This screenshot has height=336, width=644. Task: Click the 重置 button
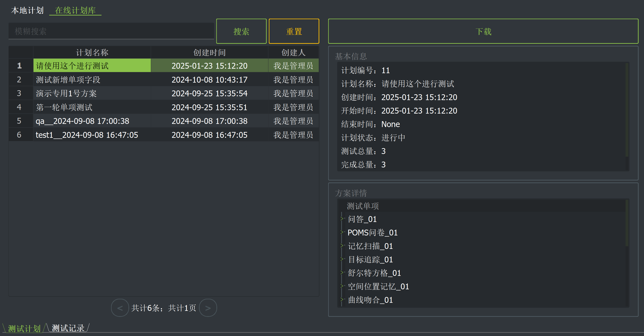tap(294, 31)
